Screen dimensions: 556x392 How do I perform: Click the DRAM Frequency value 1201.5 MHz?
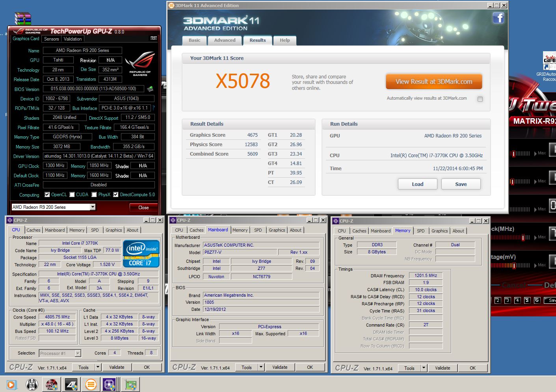(x=426, y=275)
